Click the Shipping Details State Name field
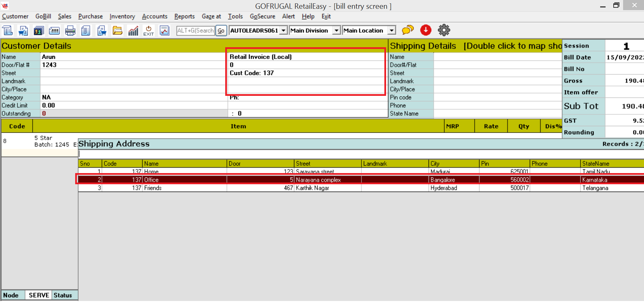 click(498, 113)
